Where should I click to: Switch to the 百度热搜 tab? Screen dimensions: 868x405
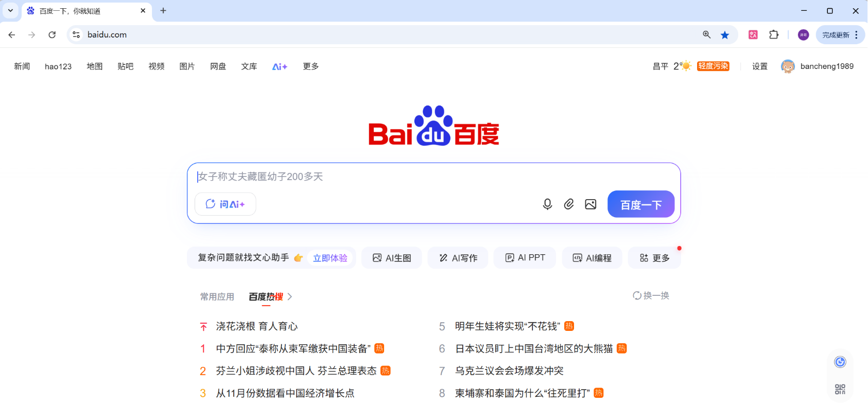(266, 297)
